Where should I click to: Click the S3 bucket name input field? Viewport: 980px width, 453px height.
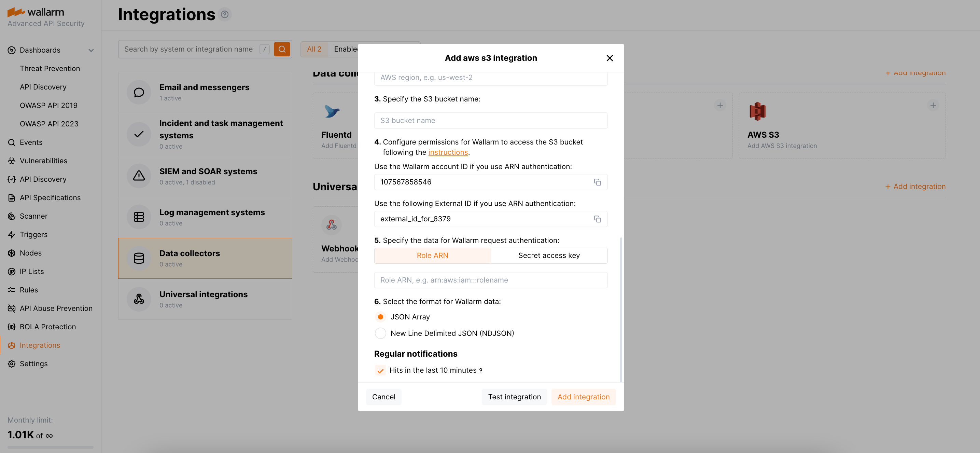(x=490, y=120)
